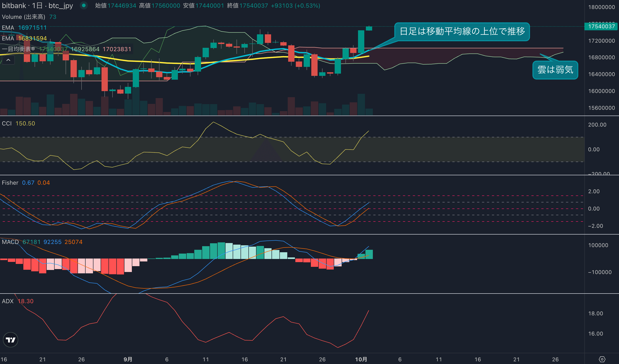Click the 9月 date on time axis
This screenshot has width=619, height=364.
pos(128,359)
